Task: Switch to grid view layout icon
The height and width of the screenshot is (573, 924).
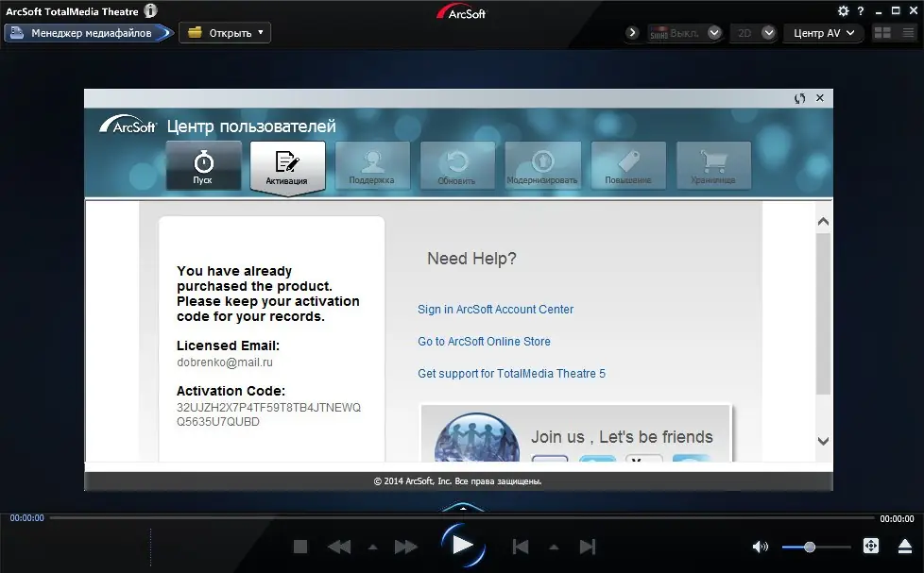Action: pyautogui.click(x=882, y=33)
